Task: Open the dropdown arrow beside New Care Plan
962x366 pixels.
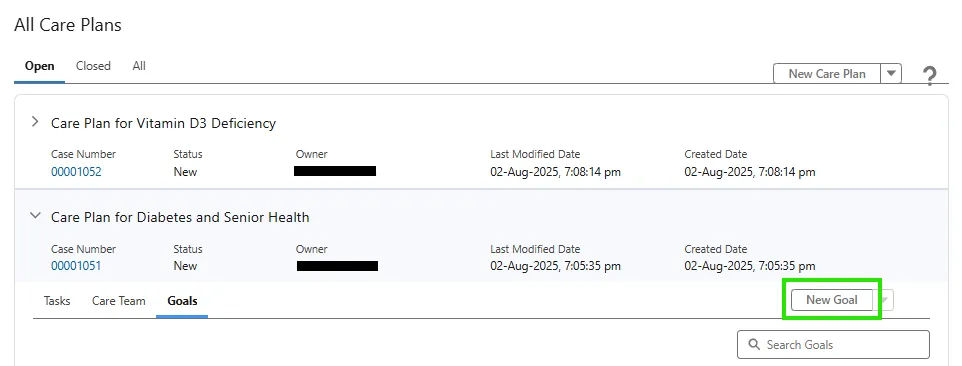Action: pyautogui.click(x=891, y=74)
